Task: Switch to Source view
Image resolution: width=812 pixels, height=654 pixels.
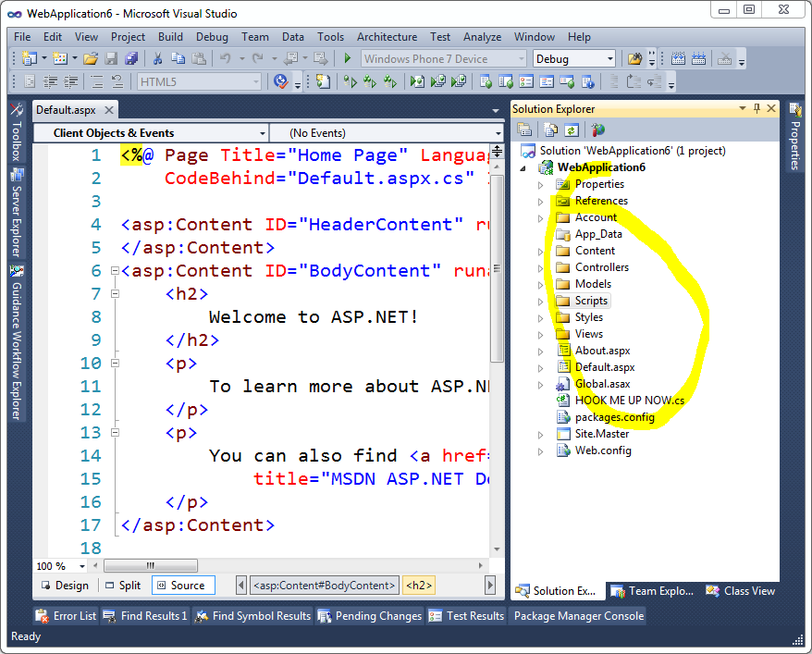Action: tap(183, 586)
